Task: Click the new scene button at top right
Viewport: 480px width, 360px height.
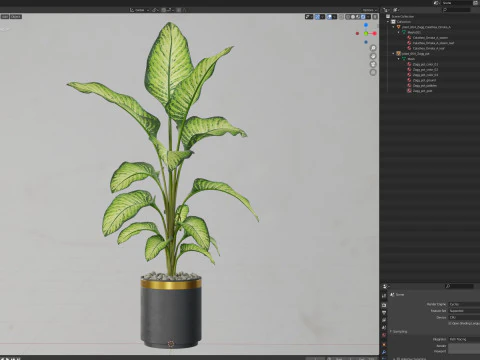Action: click(476, 3)
